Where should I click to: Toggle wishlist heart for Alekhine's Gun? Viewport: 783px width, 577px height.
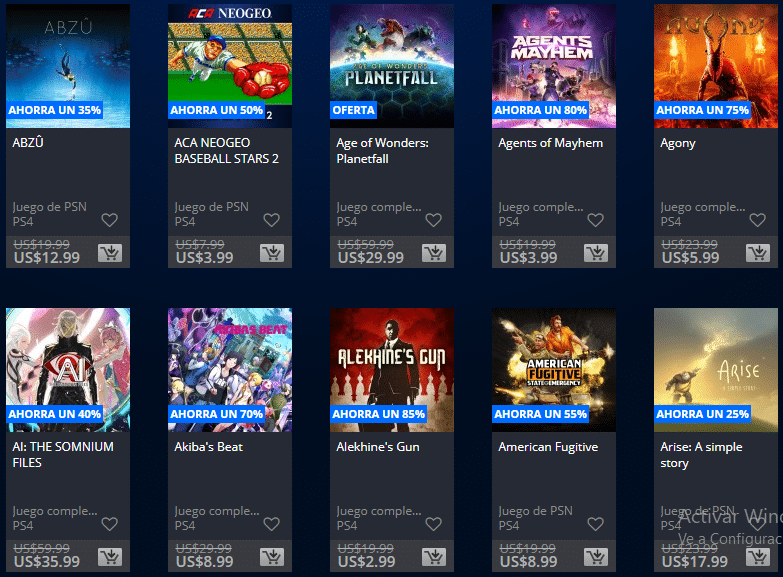click(433, 524)
